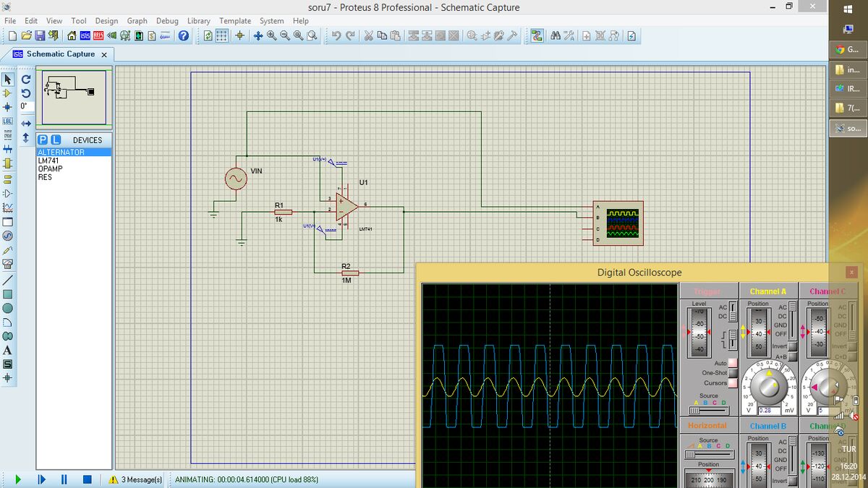Enable oscilloscope Cursors button
The height and width of the screenshot is (488, 868).
tap(733, 383)
